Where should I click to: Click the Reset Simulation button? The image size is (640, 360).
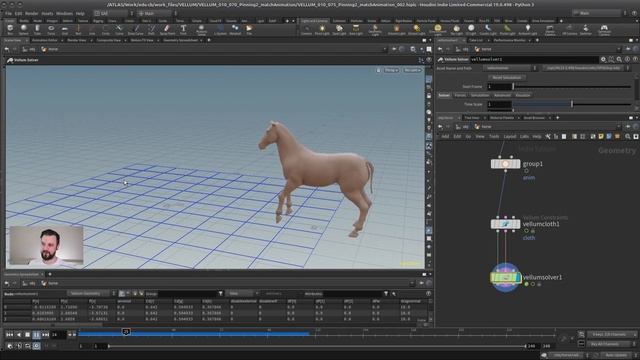pos(507,78)
